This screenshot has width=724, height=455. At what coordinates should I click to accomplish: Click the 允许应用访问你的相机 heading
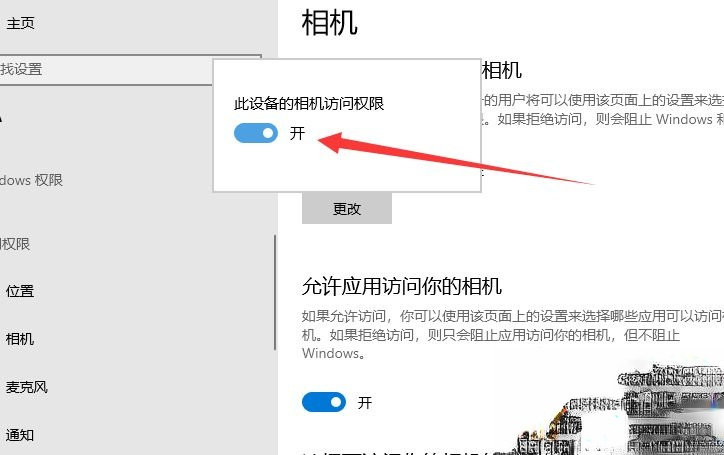click(401, 286)
